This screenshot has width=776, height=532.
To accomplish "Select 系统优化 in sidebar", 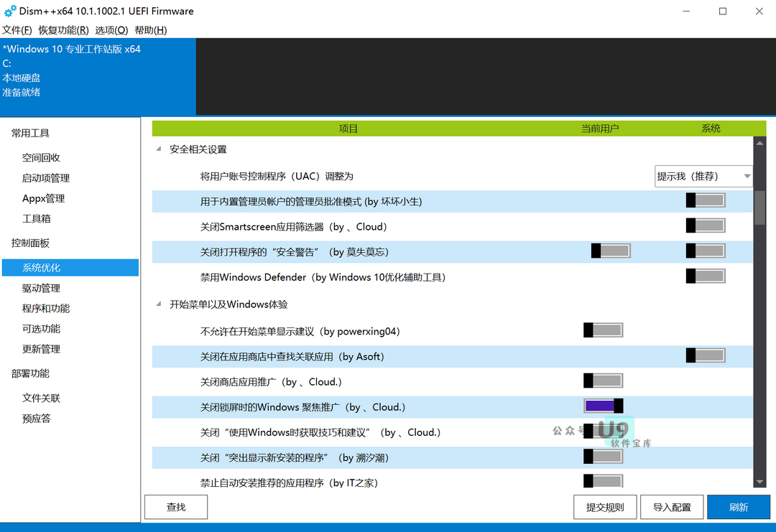I will 70,268.
